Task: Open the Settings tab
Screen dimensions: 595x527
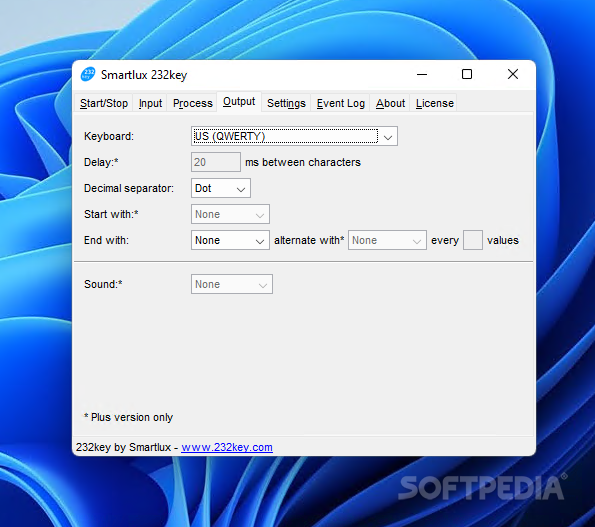Action: click(x=286, y=103)
